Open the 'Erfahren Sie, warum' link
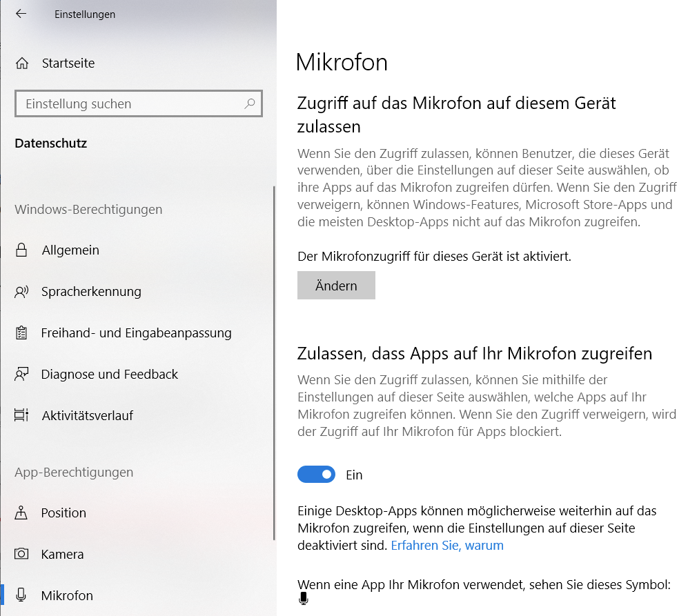This screenshot has height=616, width=688. [447, 546]
